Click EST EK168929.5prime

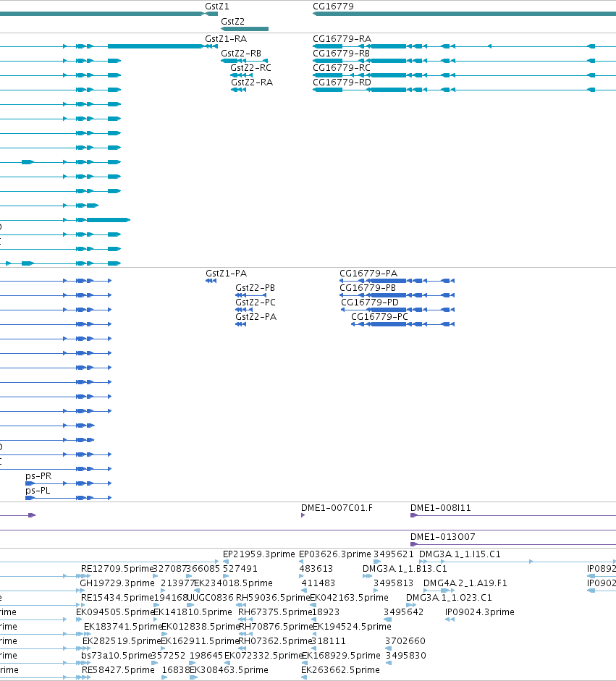[x=341, y=656]
